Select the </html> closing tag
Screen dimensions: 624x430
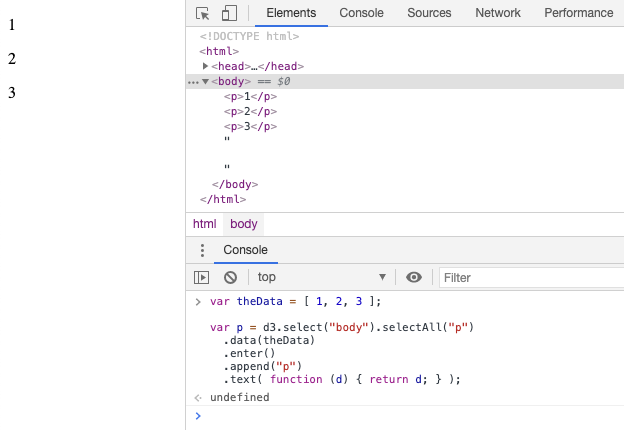[x=223, y=199]
